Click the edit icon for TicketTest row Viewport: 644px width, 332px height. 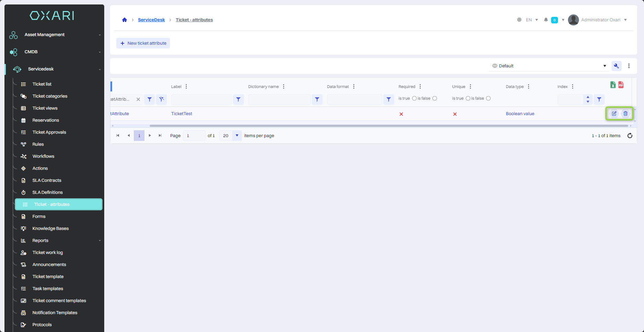(614, 114)
